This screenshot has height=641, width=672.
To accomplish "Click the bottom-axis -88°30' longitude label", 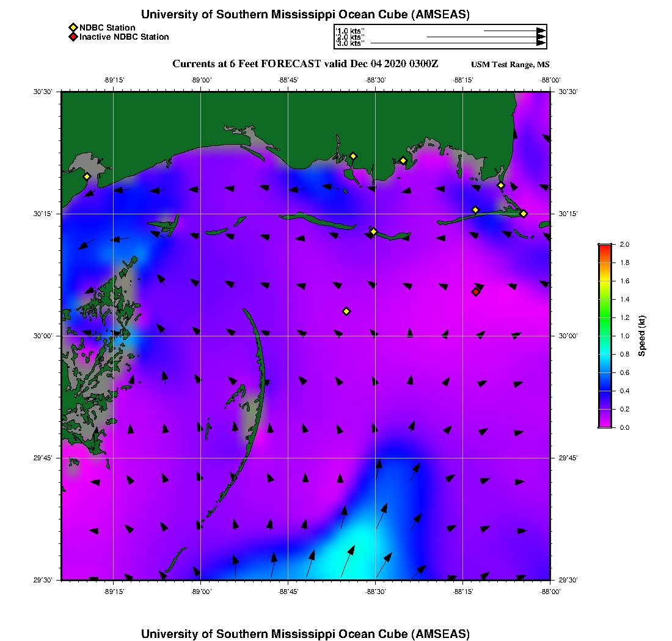I will (376, 592).
